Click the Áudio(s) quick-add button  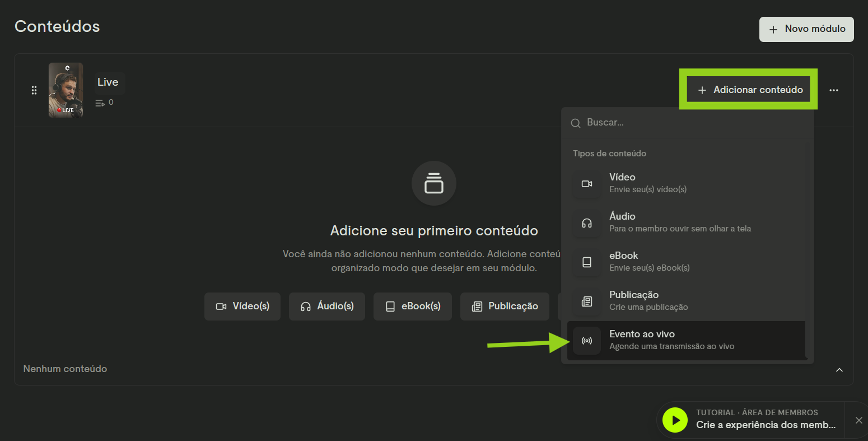(327, 307)
